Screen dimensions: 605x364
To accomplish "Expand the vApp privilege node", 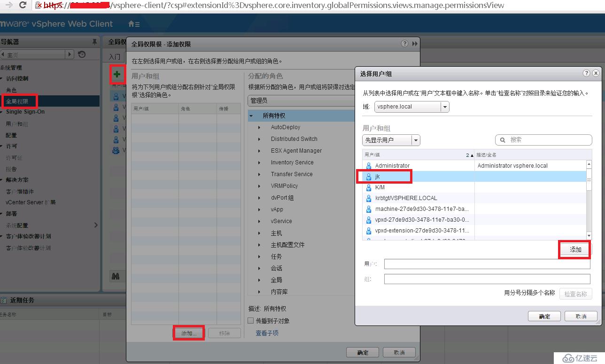I will coord(259,209).
